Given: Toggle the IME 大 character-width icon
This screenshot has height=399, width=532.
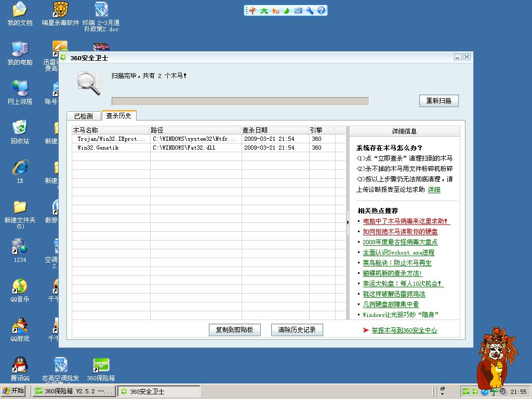Looking at the screenshot, I should pyautogui.click(x=264, y=10).
